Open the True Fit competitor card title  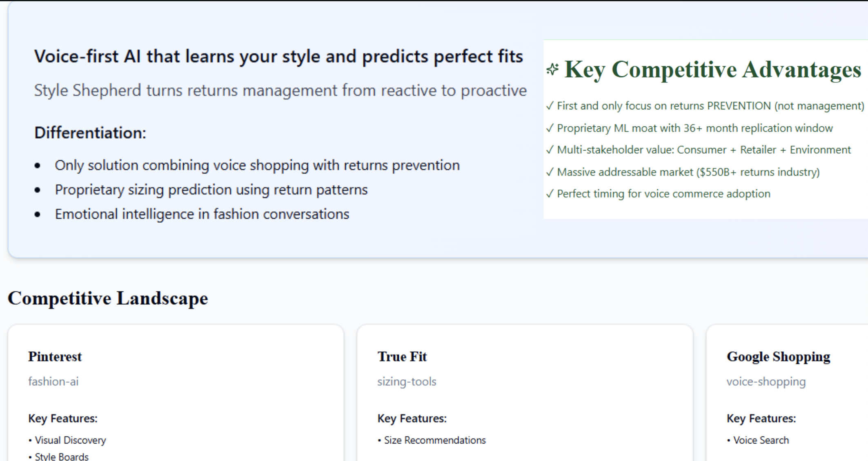402,357
